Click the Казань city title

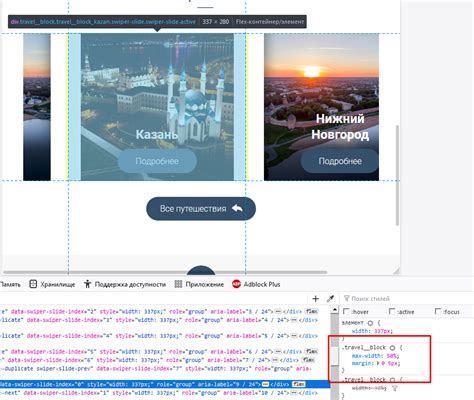[157, 134]
